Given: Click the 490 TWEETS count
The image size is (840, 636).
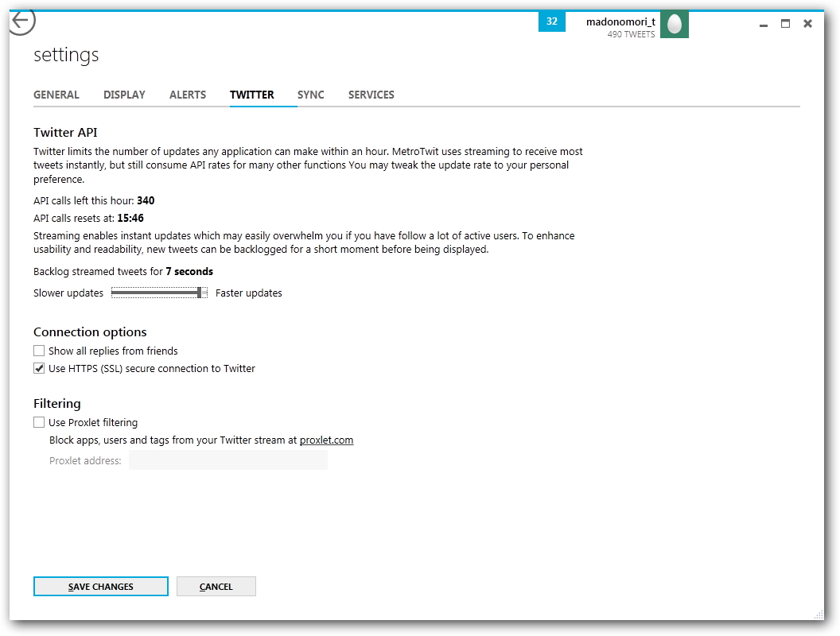Looking at the screenshot, I should point(631,34).
